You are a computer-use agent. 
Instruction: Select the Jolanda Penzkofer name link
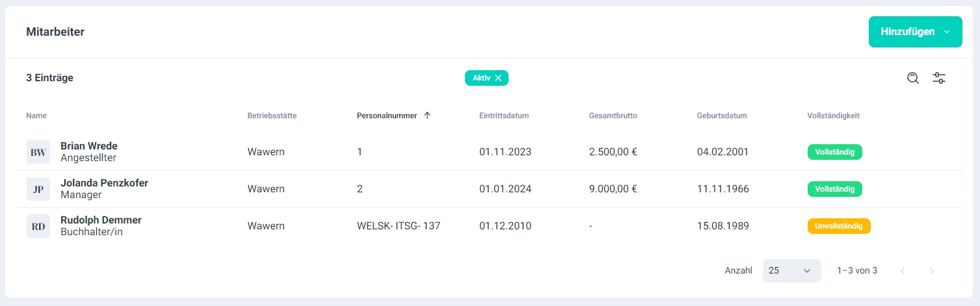(104, 183)
